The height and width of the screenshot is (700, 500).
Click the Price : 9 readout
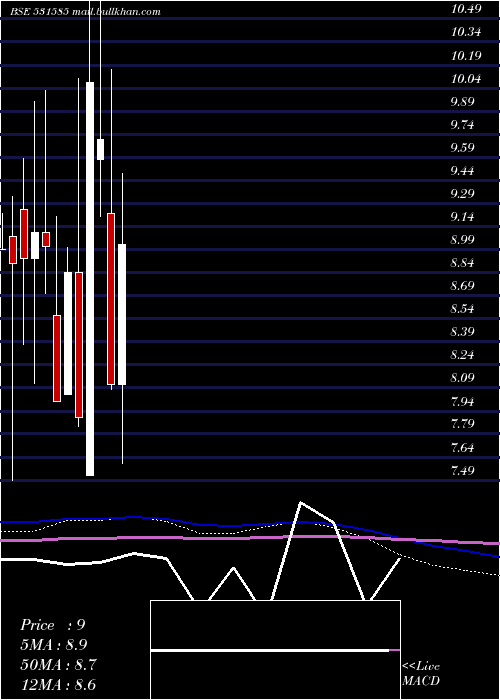click(x=53, y=625)
